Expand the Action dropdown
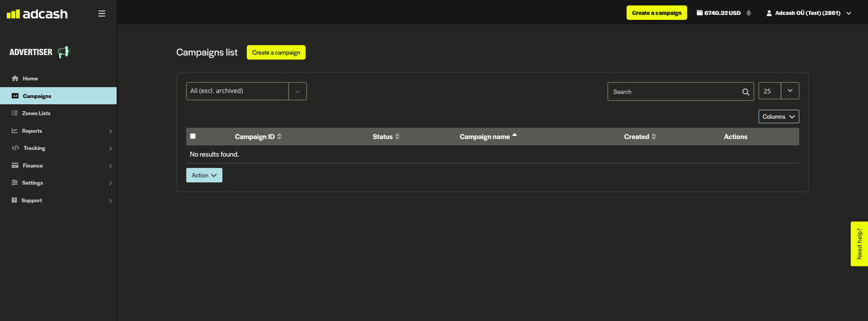The image size is (868, 321). 204,175
